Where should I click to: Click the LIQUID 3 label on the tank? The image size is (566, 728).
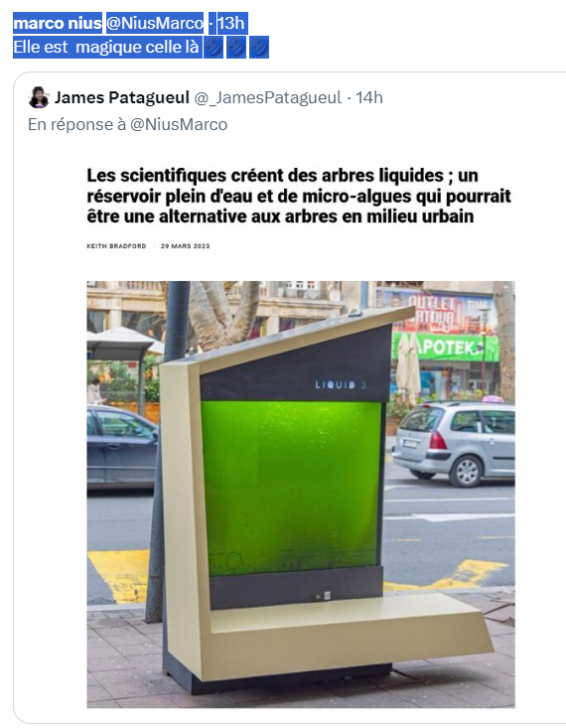(x=341, y=385)
